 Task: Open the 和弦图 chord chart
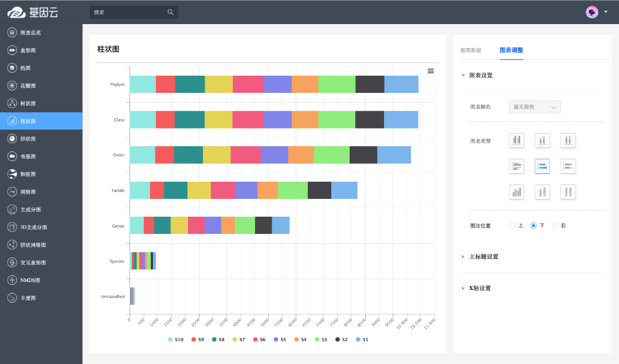click(x=28, y=174)
